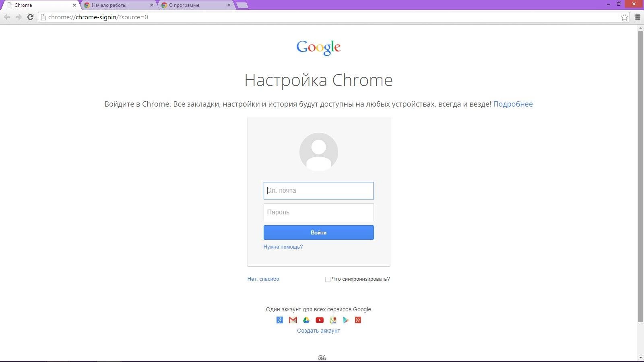
Task: Click text Один аккаунт для всех сервисов Google
Action: (x=318, y=309)
